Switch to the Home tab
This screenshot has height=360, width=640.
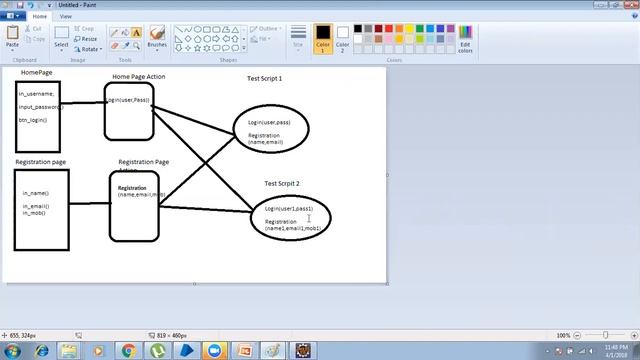(x=40, y=16)
